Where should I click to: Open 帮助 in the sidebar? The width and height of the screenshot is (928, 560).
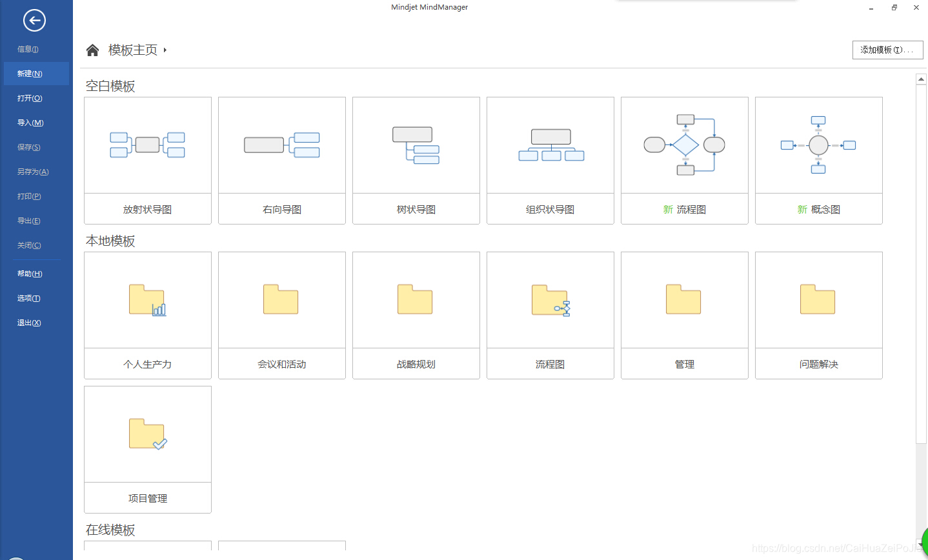click(30, 274)
